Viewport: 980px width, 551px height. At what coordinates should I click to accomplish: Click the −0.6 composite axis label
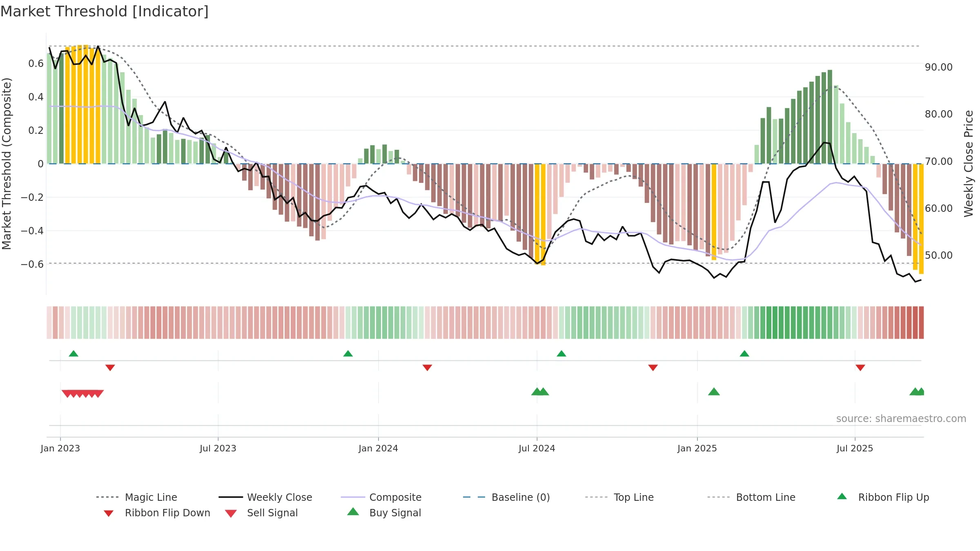tap(32, 264)
